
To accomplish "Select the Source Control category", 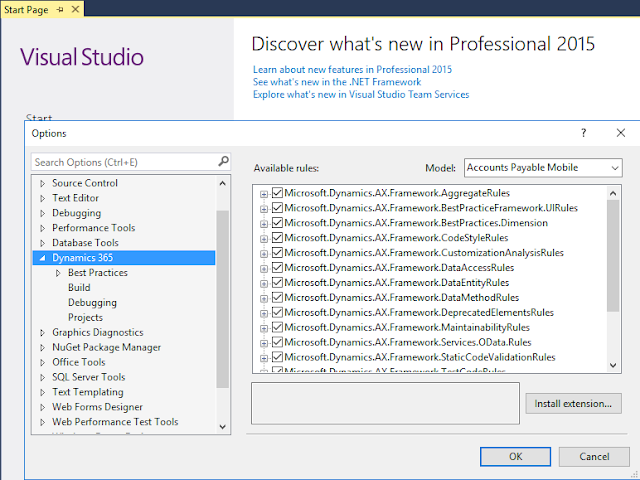I will click(85, 183).
